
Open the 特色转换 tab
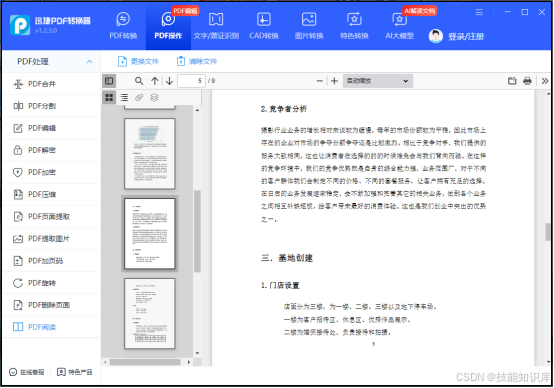354,26
